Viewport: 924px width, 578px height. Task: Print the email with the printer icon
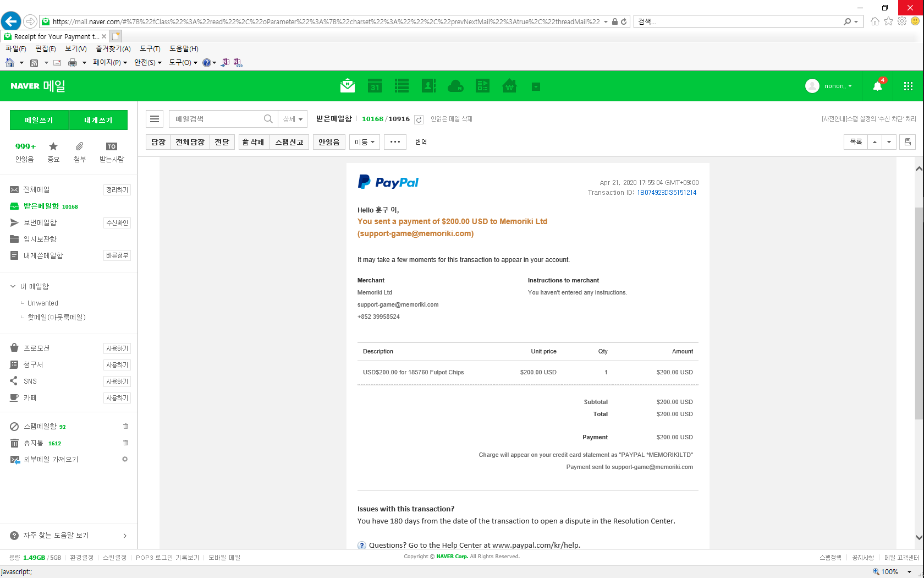pos(908,142)
